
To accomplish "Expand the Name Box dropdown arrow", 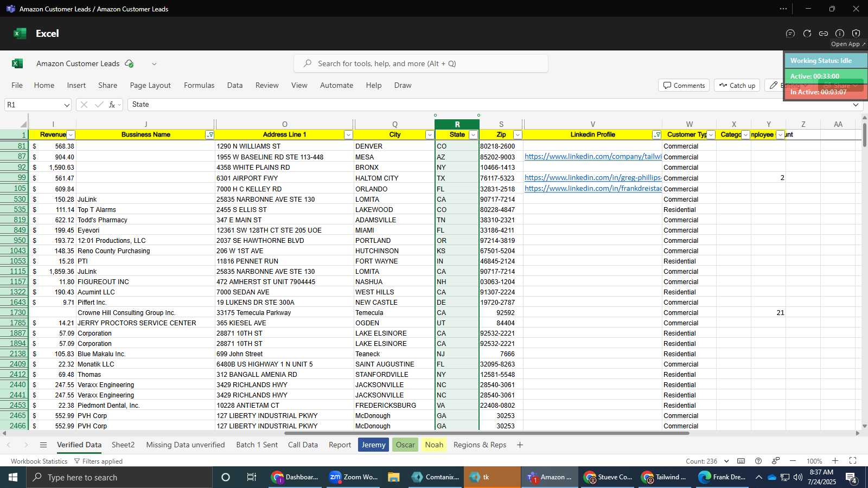I will point(67,105).
